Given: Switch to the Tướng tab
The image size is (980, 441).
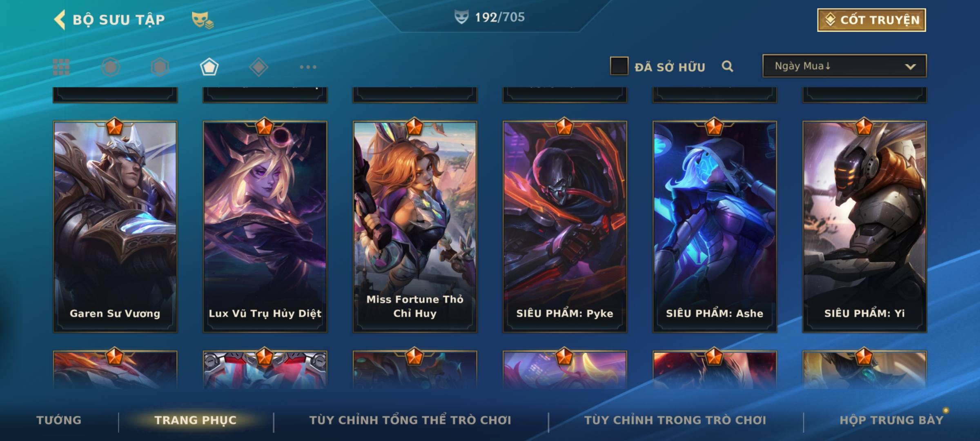Looking at the screenshot, I should 59,420.
